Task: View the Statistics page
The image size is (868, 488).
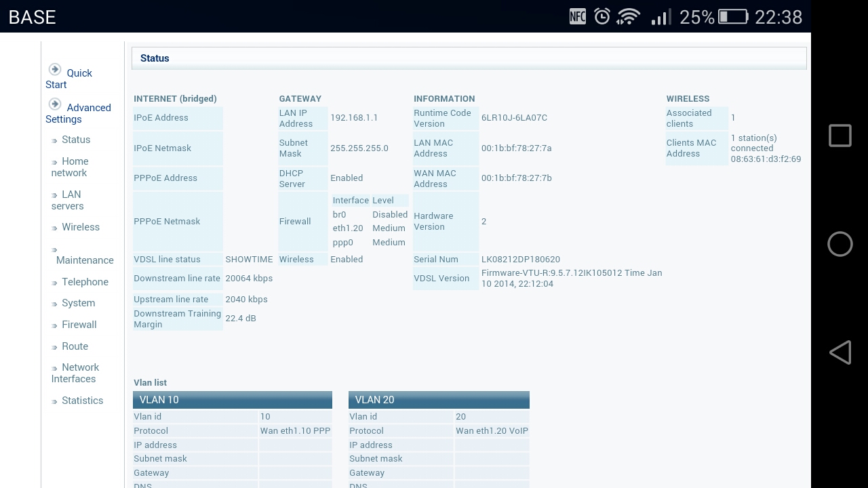Action: point(82,401)
